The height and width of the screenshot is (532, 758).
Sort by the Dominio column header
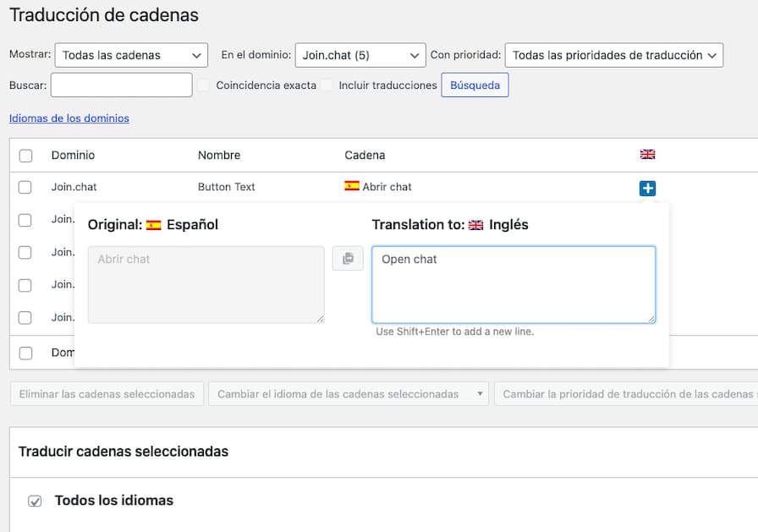[73, 156]
